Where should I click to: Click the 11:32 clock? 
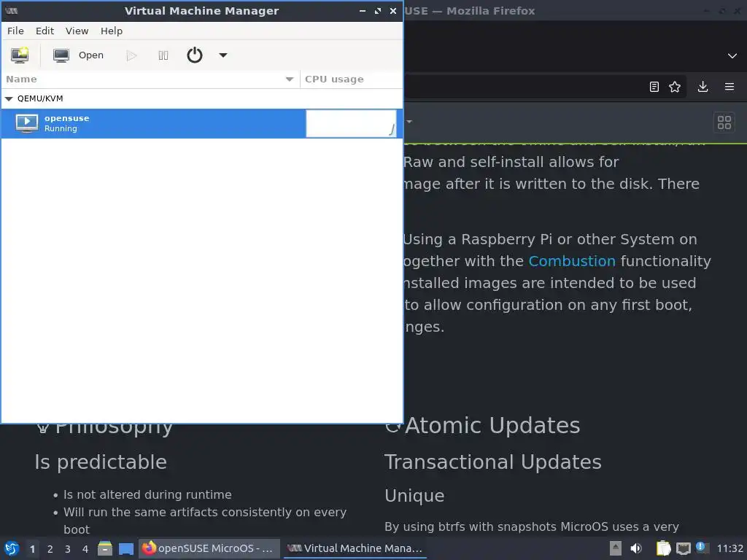[729, 548]
